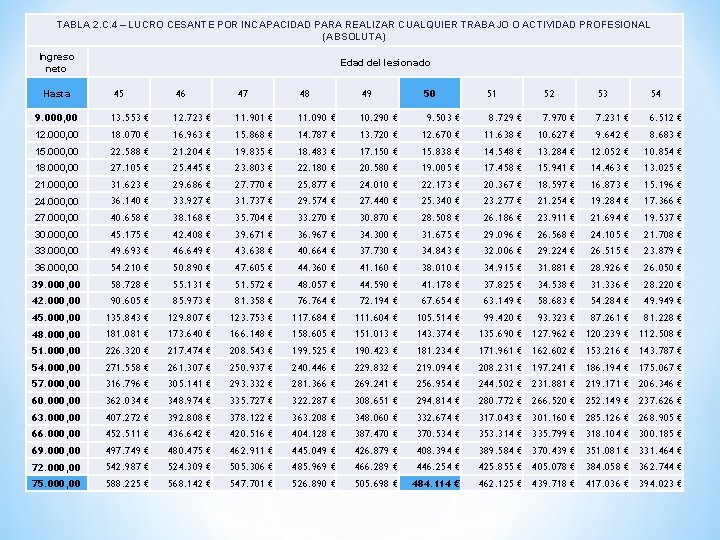The width and height of the screenshot is (720, 540).
Task: Select income row label 12.000,00
Action: point(56,135)
